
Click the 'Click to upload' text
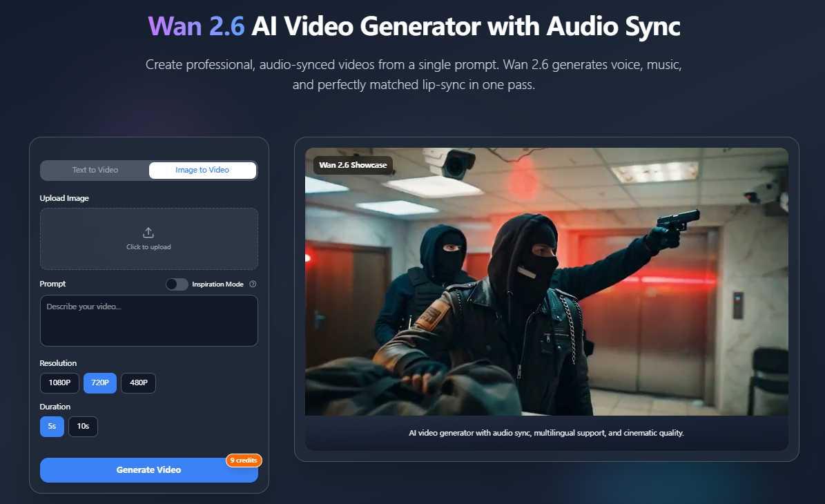tap(148, 247)
